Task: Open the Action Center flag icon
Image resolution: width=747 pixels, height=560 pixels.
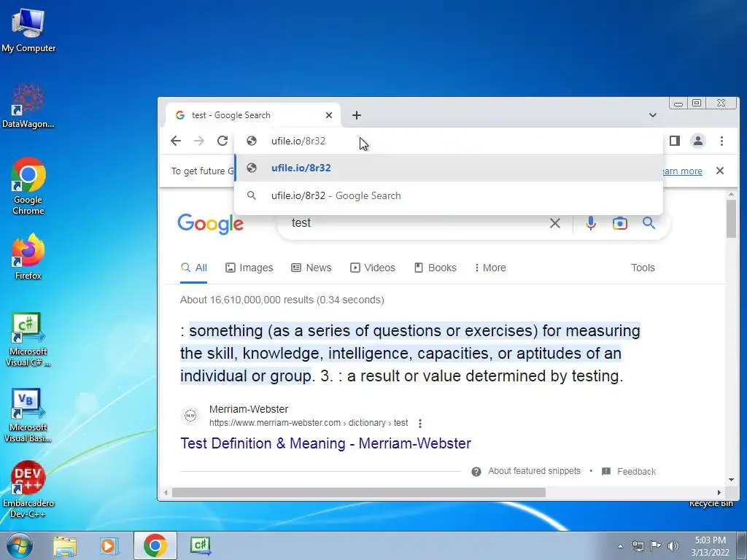Action: tap(656, 546)
